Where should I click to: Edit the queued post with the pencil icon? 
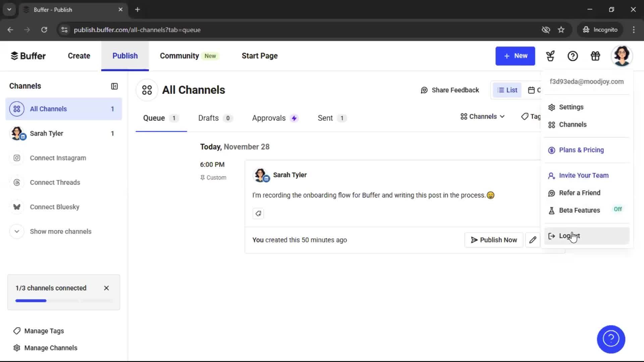pyautogui.click(x=533, y=240)
